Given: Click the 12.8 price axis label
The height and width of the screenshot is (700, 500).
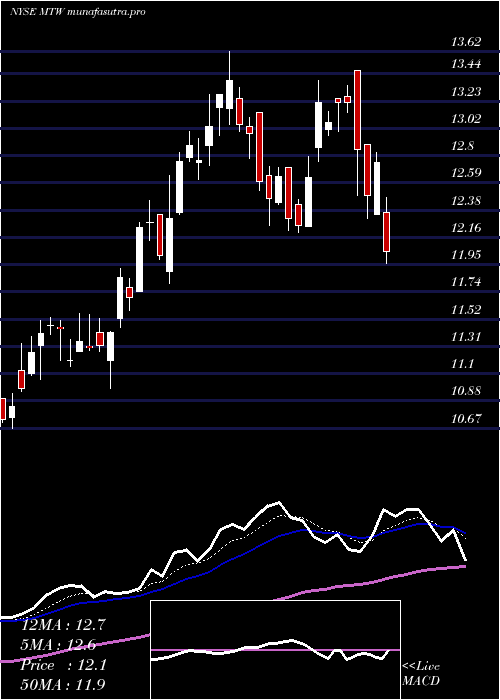Looking at the screenshot, I should (463, 146).
